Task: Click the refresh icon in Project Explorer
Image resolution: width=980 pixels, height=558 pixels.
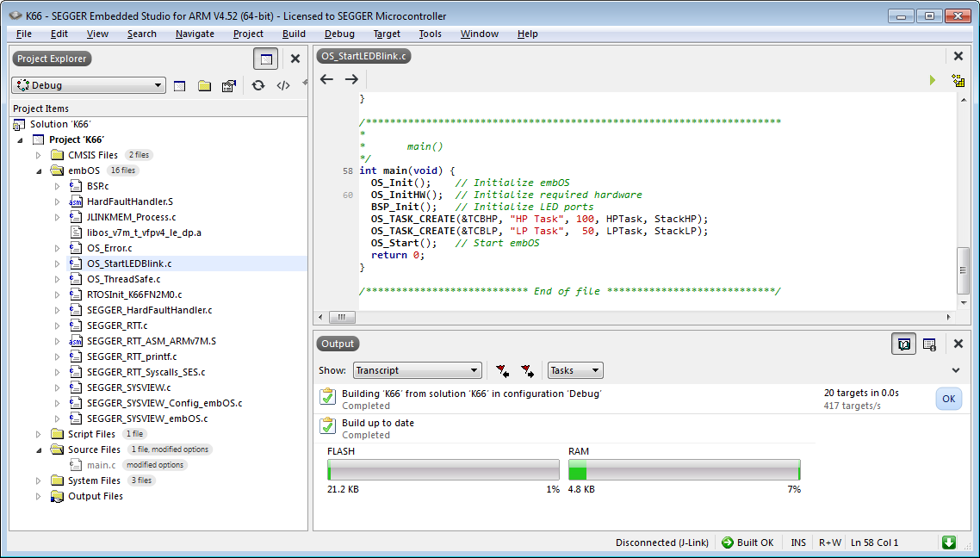Action: click(x=257, y=85)
